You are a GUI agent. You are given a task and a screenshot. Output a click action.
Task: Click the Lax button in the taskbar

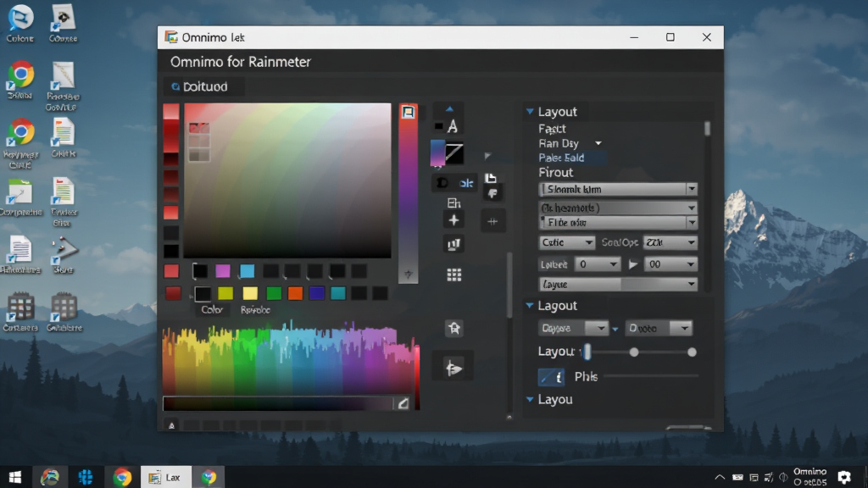coord(166,477)
